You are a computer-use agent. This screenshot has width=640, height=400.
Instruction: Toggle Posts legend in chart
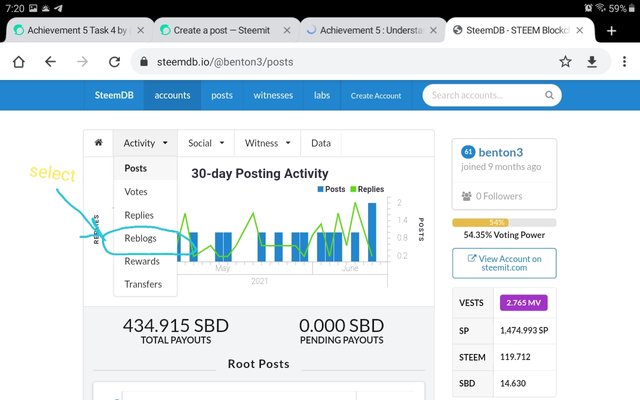point(331,189)
